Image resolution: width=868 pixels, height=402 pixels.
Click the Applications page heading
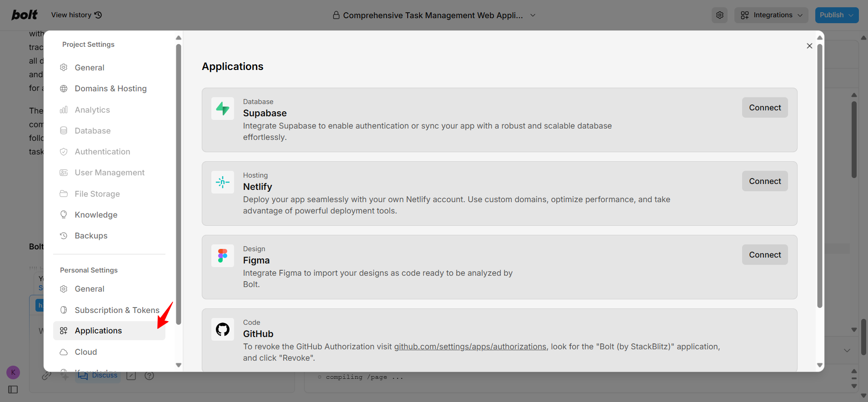233,66
